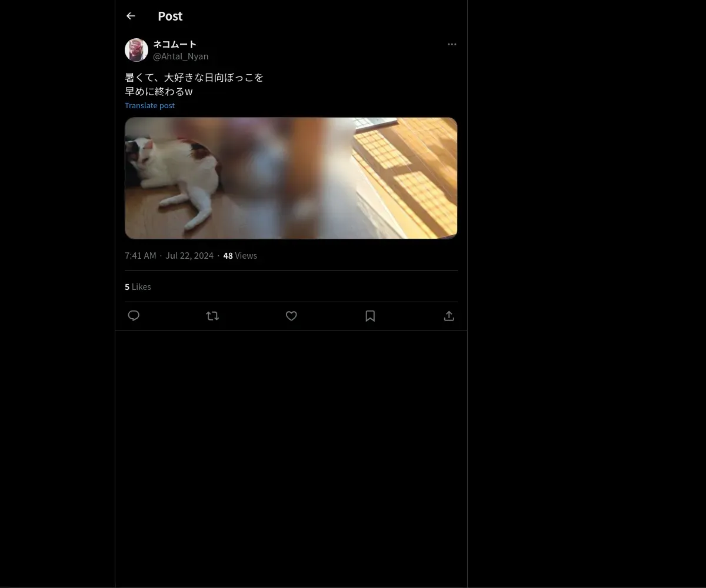Click the Translate post link
Screen dimensions: 706x588
coord(149,105)
